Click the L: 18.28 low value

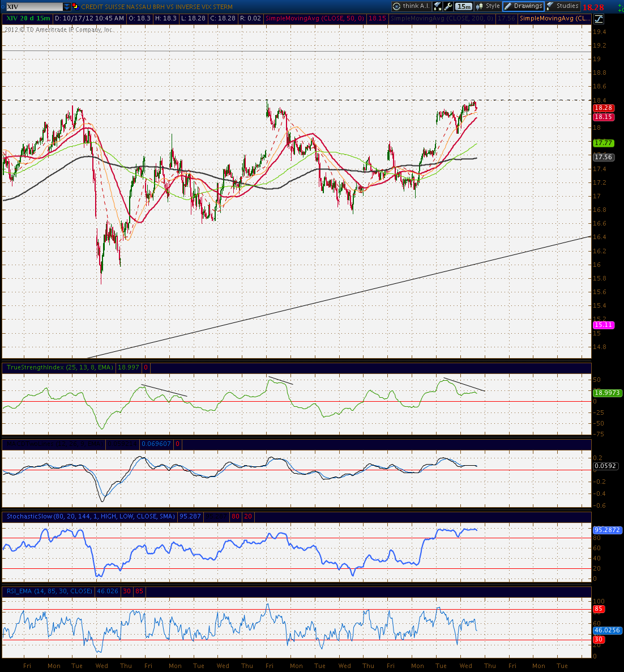tap(193, 19)
